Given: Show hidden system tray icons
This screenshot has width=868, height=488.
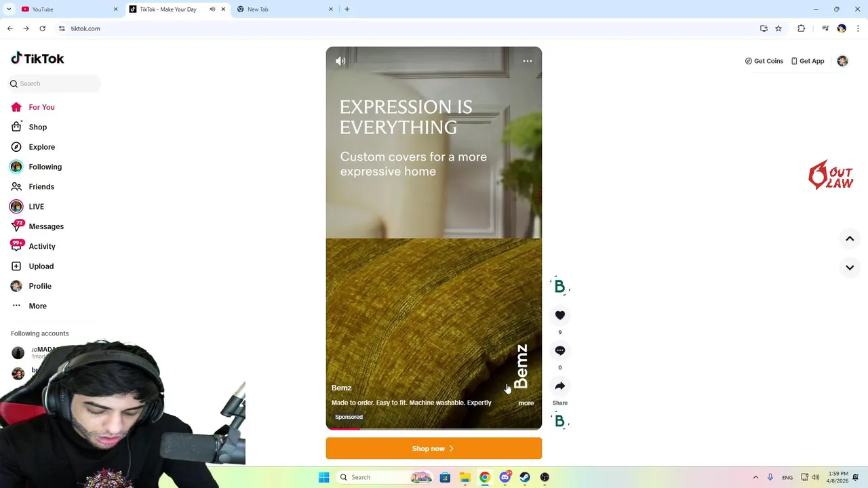Looking at the screenshot, I should click(755, 477).
